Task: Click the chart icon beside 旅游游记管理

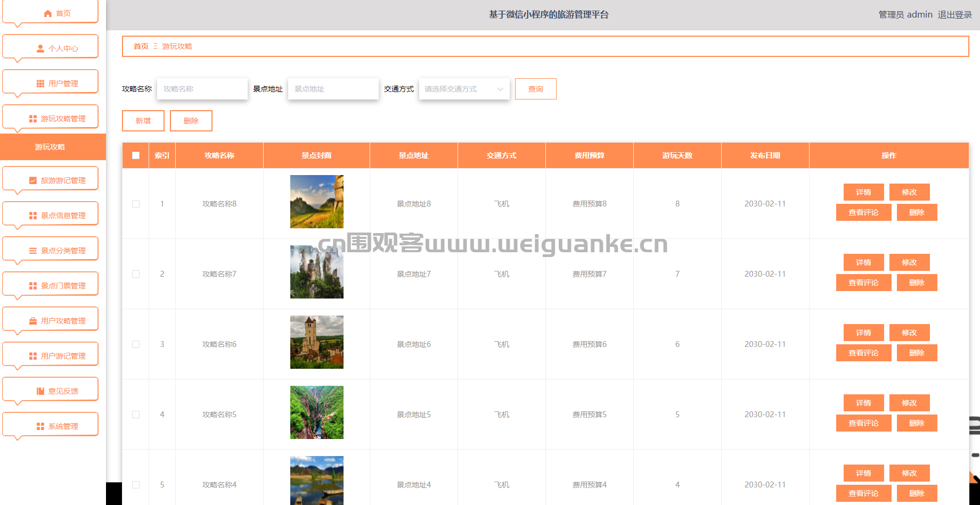Action: point(33,180)
